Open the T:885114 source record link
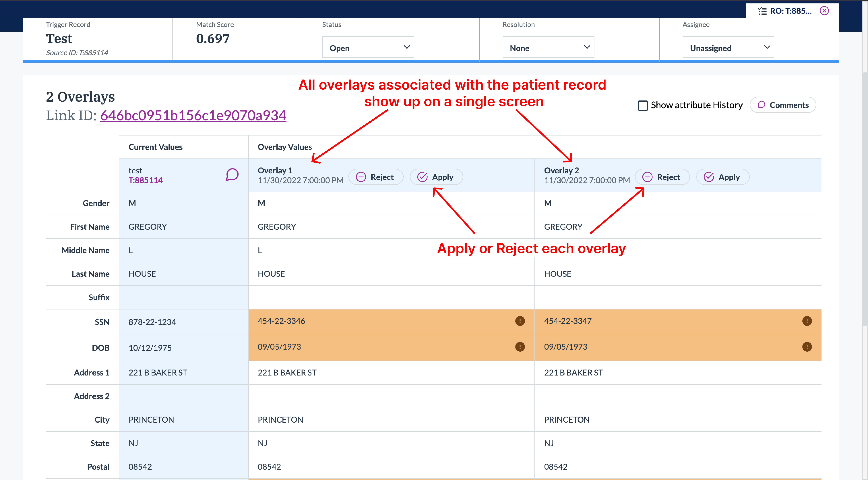The width and height of the screenshot is (868, 480). tap(146, 180)
